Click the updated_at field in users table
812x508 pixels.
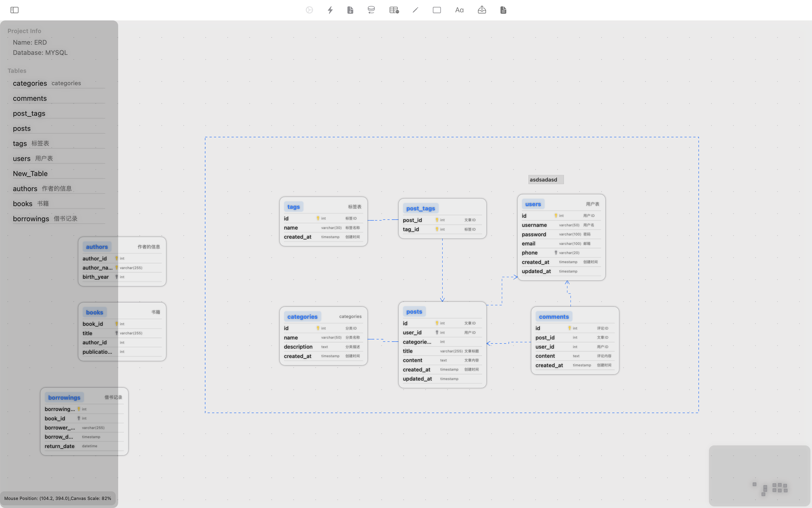561,271
